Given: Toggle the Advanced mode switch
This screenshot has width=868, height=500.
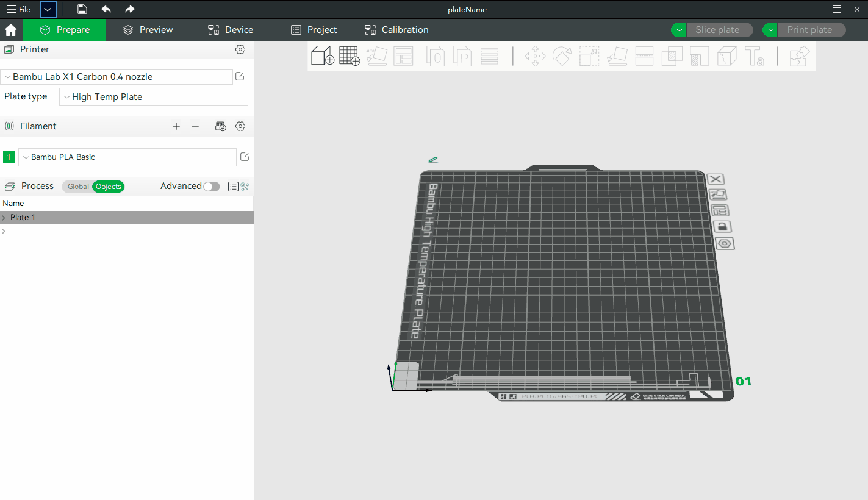Looking at the screenshot, I should (x=212, y=187).
